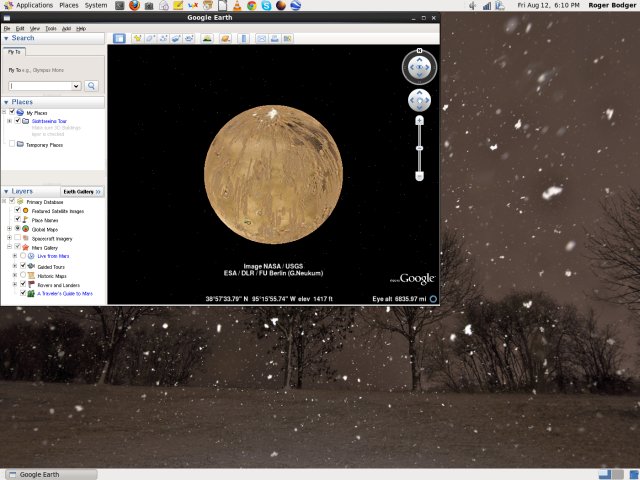This screenshot has width=640, height=480.
Task: Open the planet switcher toolbar icon
Action: point(225,38)
